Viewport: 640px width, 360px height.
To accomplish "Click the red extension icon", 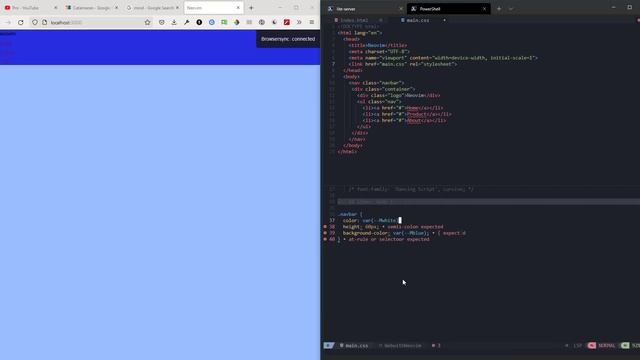I will click(287, 22).
